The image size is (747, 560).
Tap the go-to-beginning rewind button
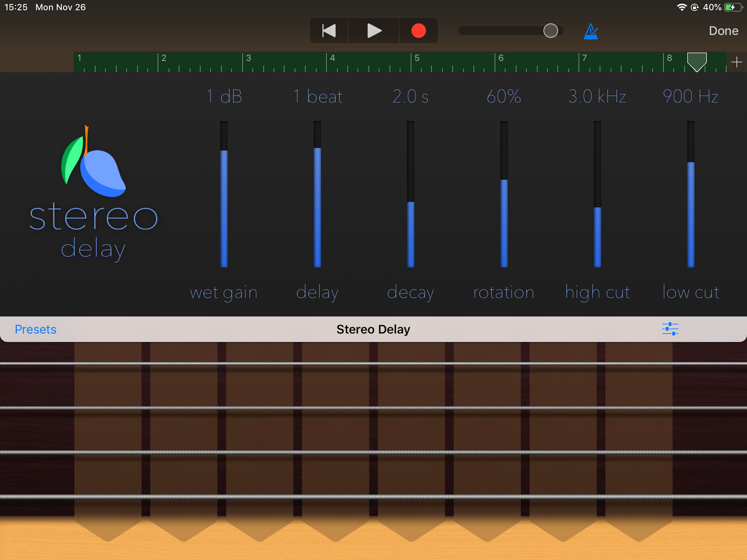click(329, 31)
